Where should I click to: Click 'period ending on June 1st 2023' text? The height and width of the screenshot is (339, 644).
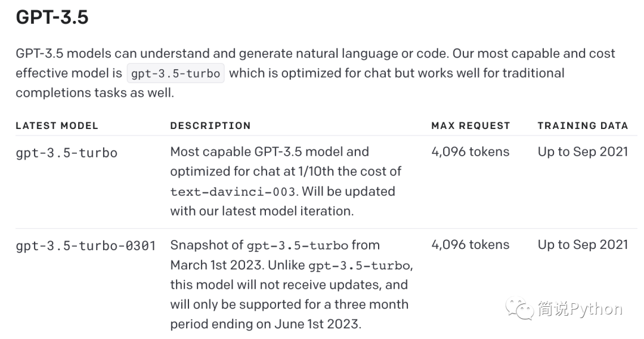click(x=266, y=324)
